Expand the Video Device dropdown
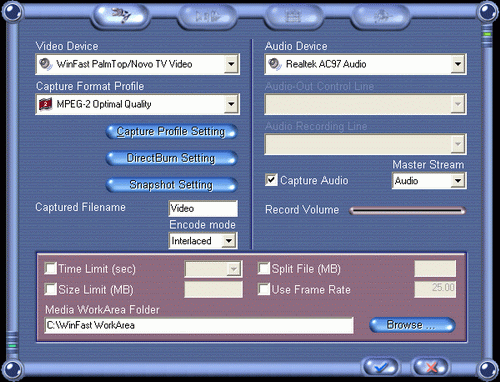 point(231,64)
